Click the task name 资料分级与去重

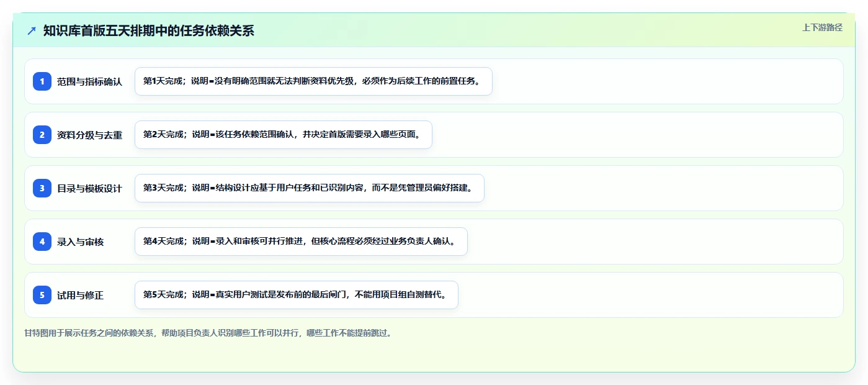89,135
